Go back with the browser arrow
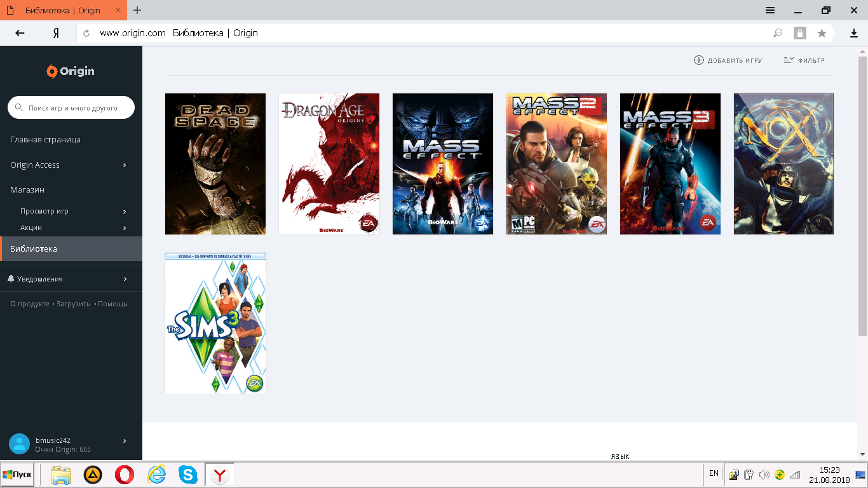Viewport: 868px width, 488px height. [20, 33]
